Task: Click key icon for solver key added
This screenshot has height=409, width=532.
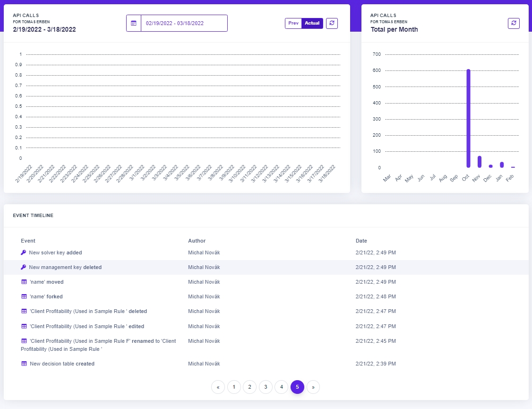Action: click(x=24, y=253)
